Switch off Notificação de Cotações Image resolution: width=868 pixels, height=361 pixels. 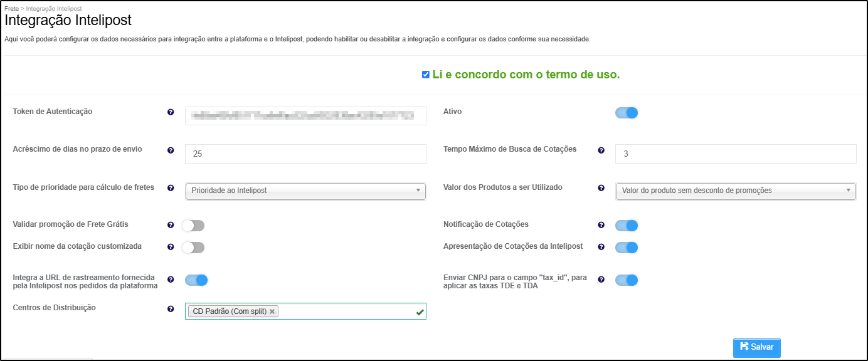(627, 226)
